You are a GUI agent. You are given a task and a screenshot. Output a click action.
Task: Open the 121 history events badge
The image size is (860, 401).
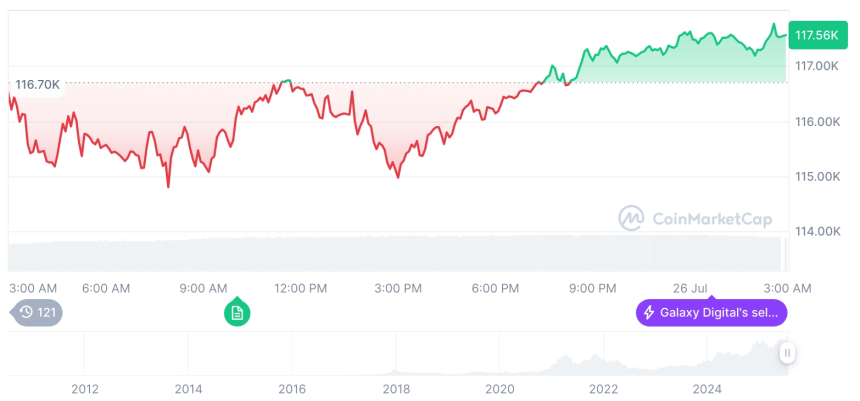coord(37,313)
